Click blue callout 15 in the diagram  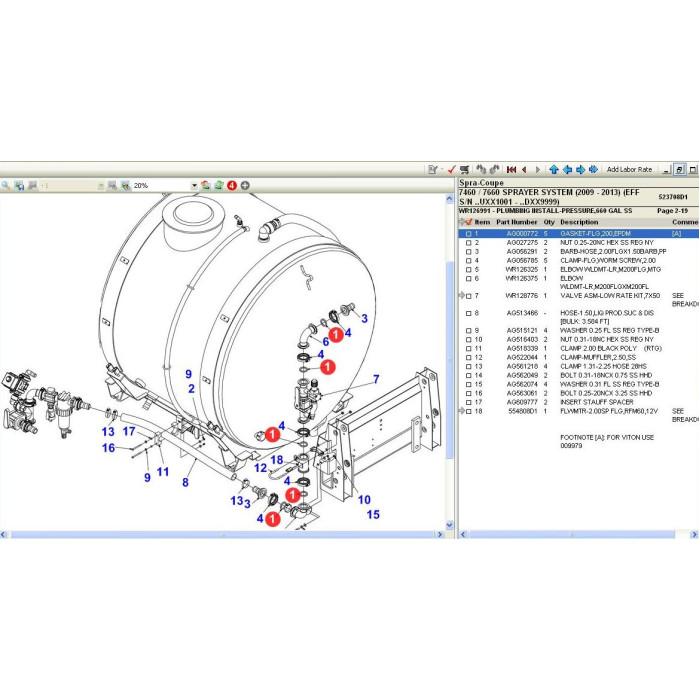[x=373, y=514]
